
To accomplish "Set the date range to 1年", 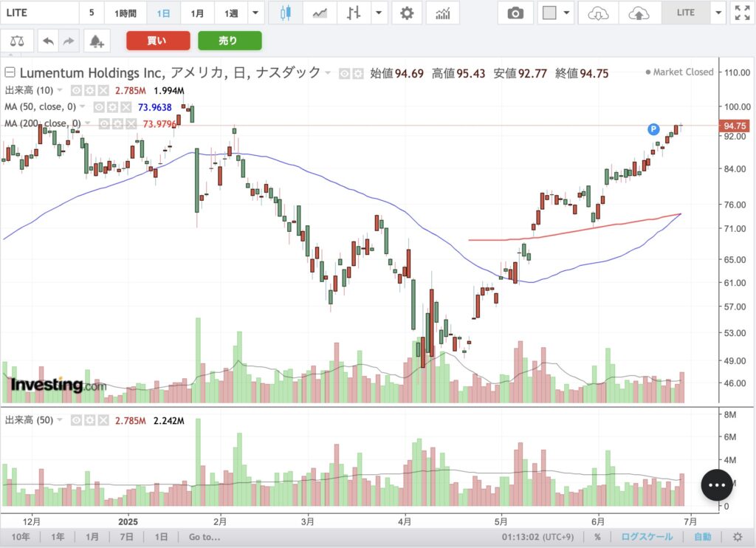I will [58, 536].
